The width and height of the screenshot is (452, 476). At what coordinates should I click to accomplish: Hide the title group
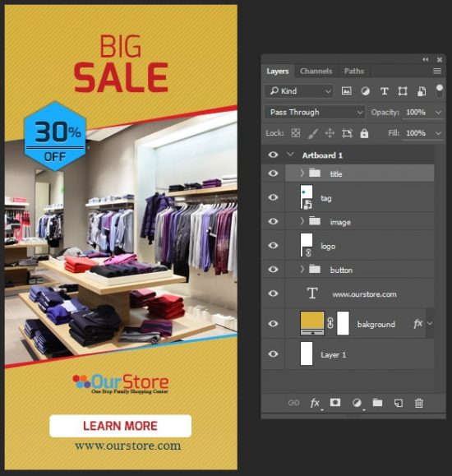pyautogui.click(x=273, y=173)
